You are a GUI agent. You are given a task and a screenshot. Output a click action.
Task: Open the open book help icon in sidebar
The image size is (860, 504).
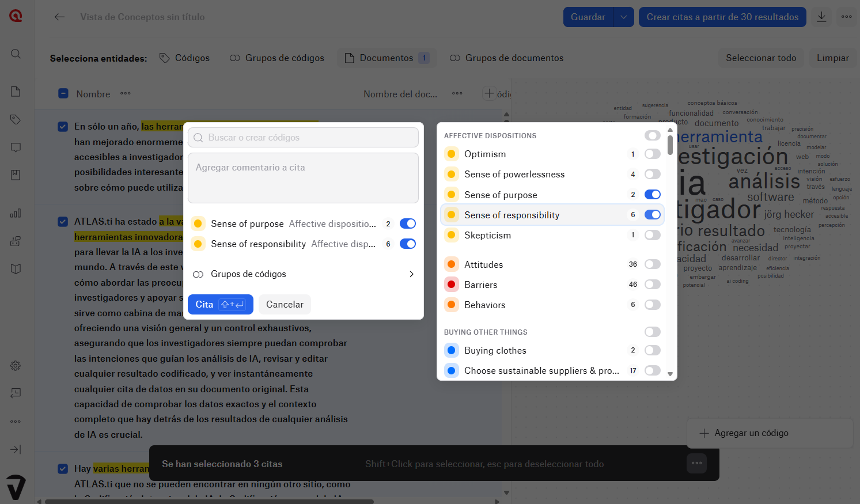point(16,269)
